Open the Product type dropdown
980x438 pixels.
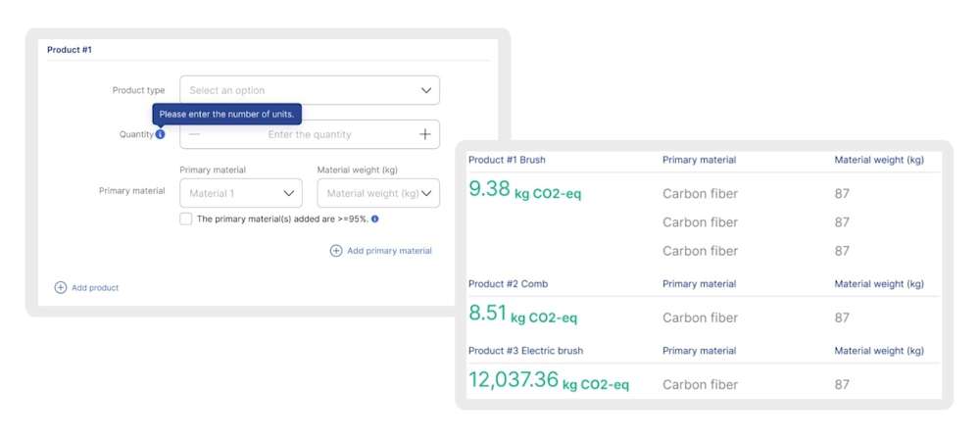(x=310, y=90)
